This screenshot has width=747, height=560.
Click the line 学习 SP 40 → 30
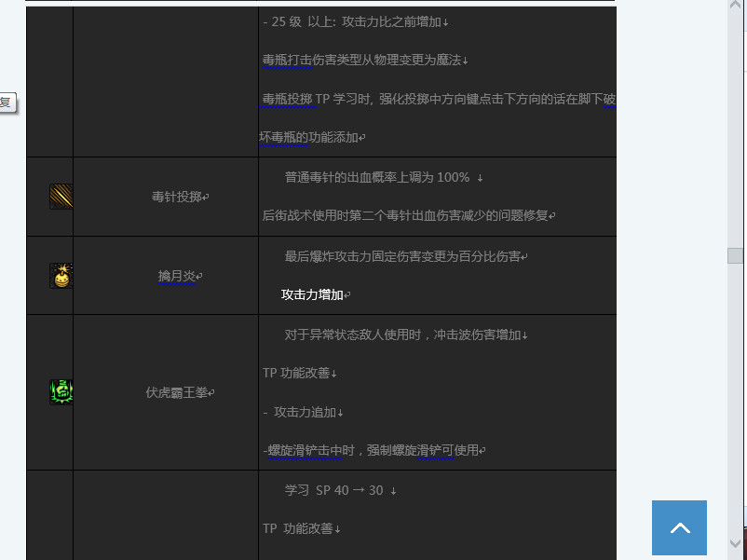click(x=333, y=490)
